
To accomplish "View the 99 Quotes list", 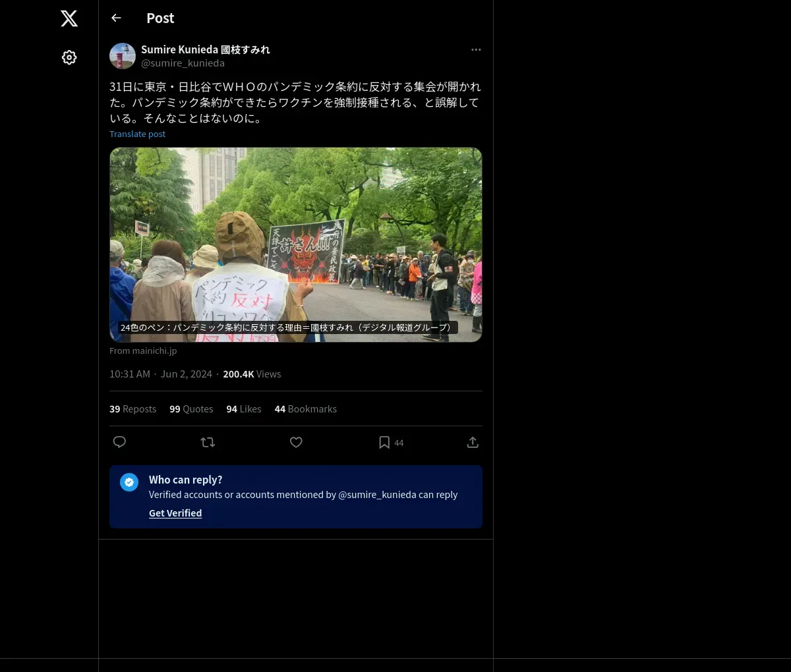I will coord(191,409).
